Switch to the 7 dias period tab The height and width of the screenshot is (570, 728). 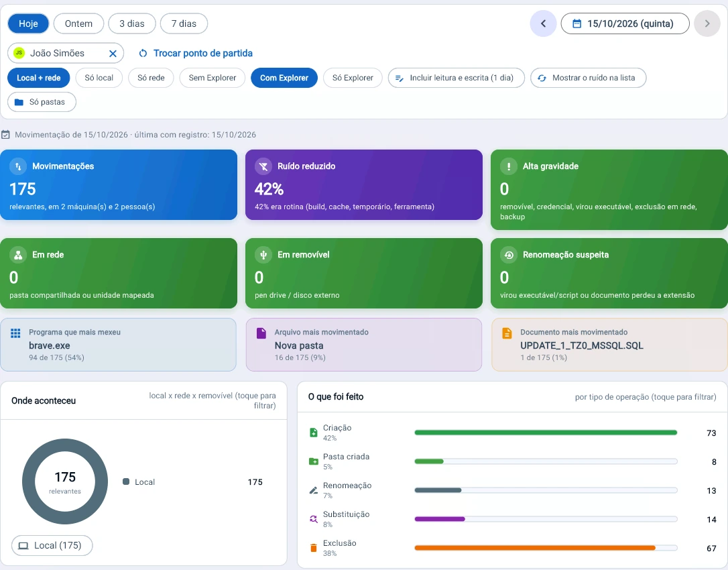click(x=184, y=23)
